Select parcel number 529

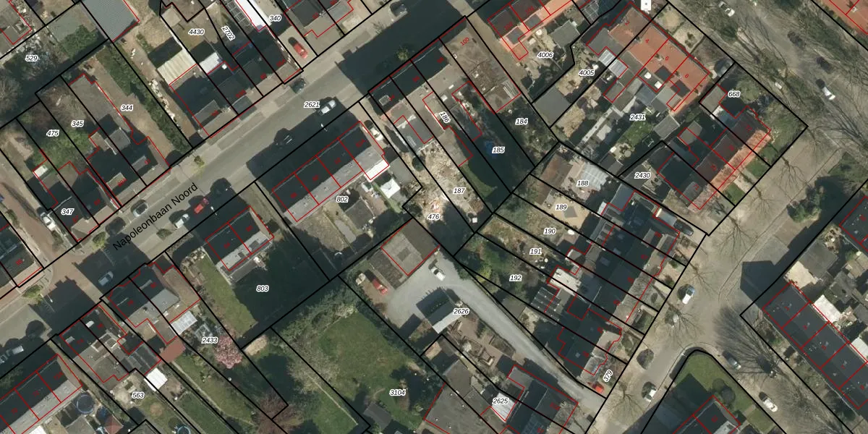(31, 58)
